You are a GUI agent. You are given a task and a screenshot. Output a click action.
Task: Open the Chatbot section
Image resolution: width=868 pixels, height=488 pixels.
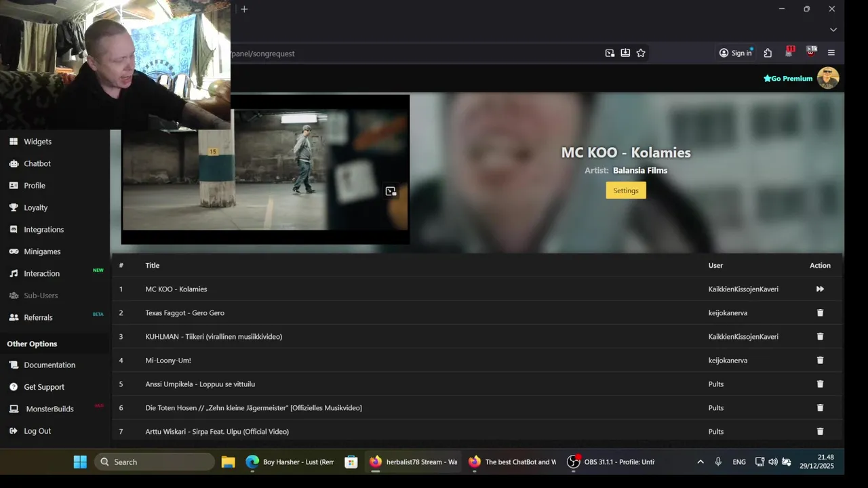pyautogui.click(x=37, y=163)
